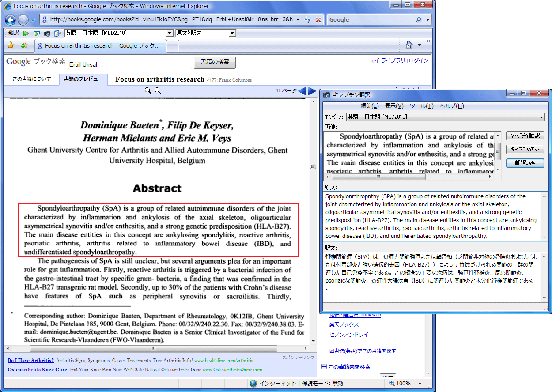Click the browser Forward arrow button

coord(23,20)
